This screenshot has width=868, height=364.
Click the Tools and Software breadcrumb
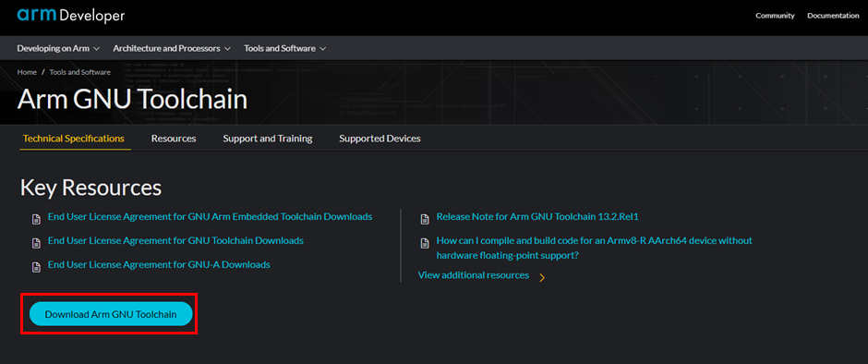(x=79, y=72)
